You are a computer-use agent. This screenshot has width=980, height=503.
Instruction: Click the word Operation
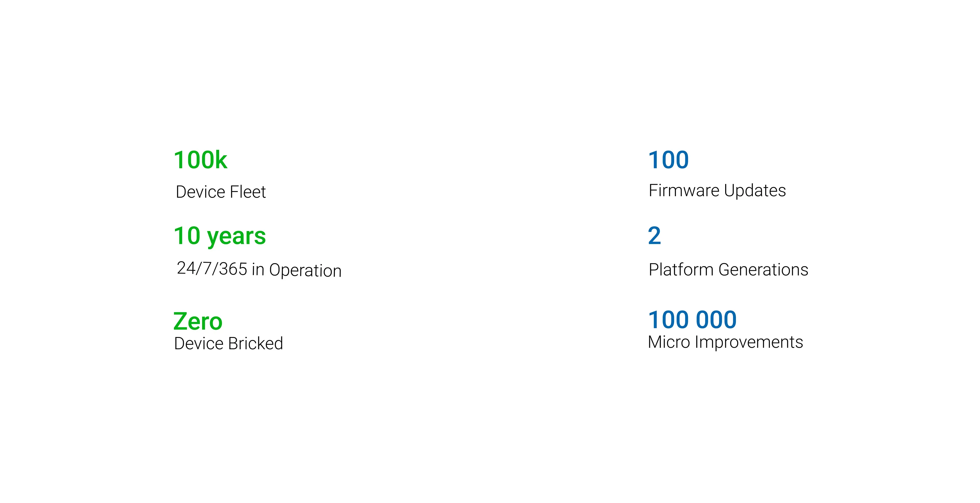click(306, 271)
